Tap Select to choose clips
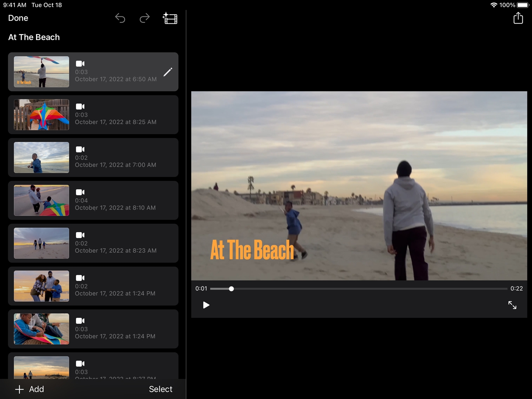The image size is (532, 399). (161, 389)
